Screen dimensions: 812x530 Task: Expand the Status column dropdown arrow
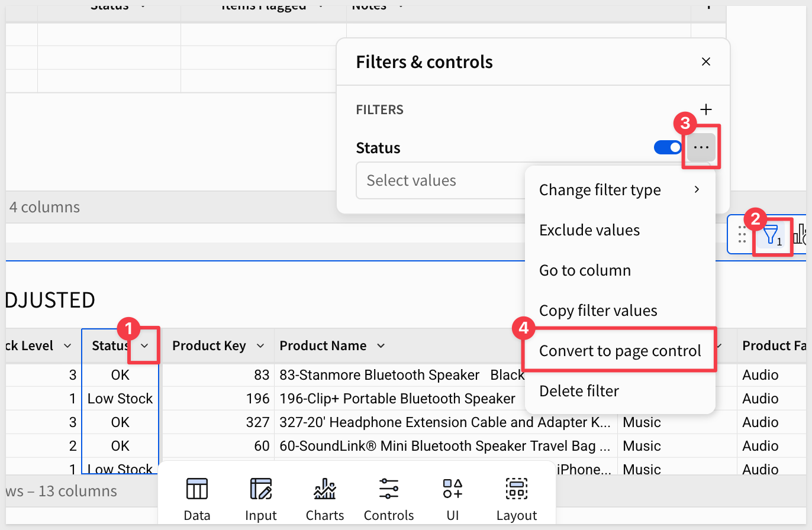point(144,346)
